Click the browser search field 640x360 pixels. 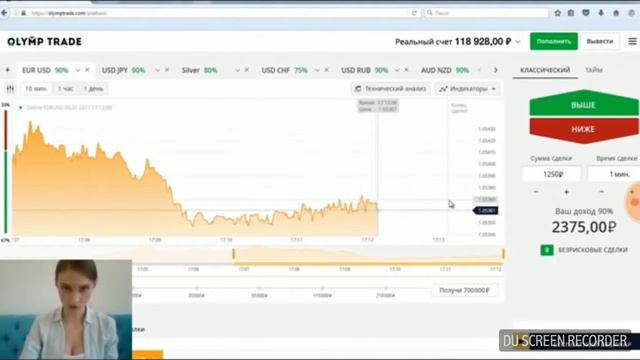point(486,13)
